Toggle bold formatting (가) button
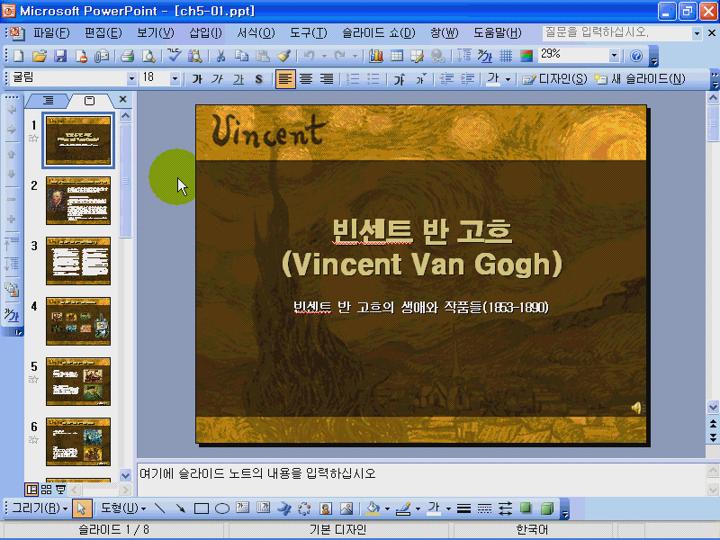Viewport: 720px width, 540px height. point(197,79)
